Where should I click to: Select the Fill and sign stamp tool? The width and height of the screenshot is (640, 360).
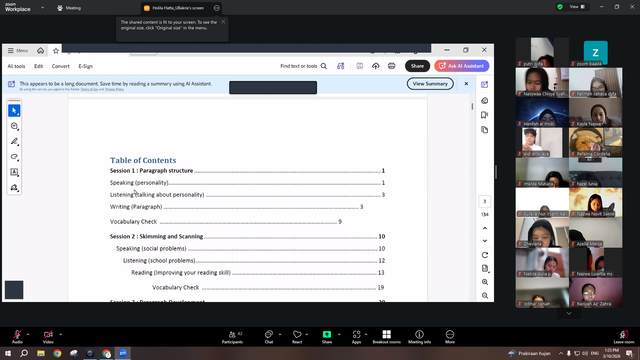click(x=14, y=188)
